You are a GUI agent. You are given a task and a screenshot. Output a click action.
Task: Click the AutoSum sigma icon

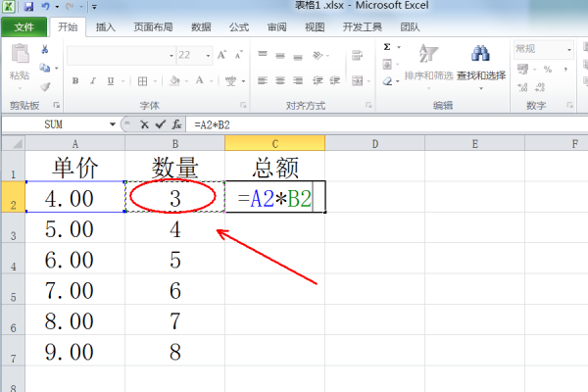[387, 47]
